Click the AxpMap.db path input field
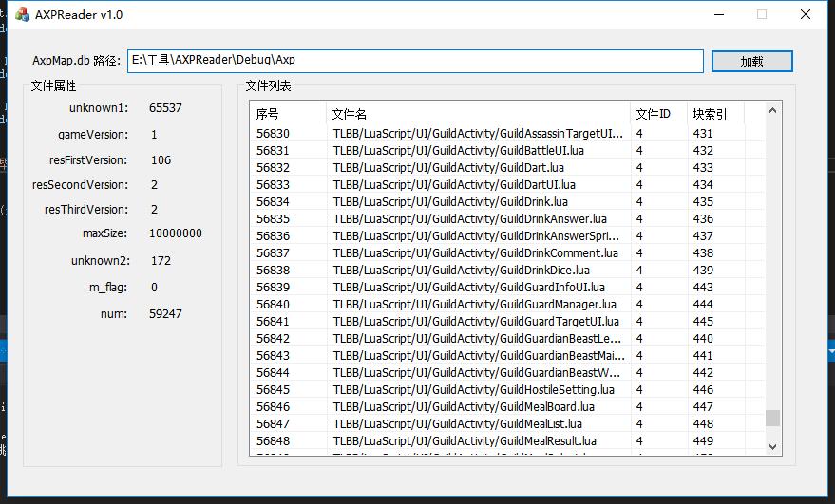The image size is (835, 504). [x=415, y=61]
